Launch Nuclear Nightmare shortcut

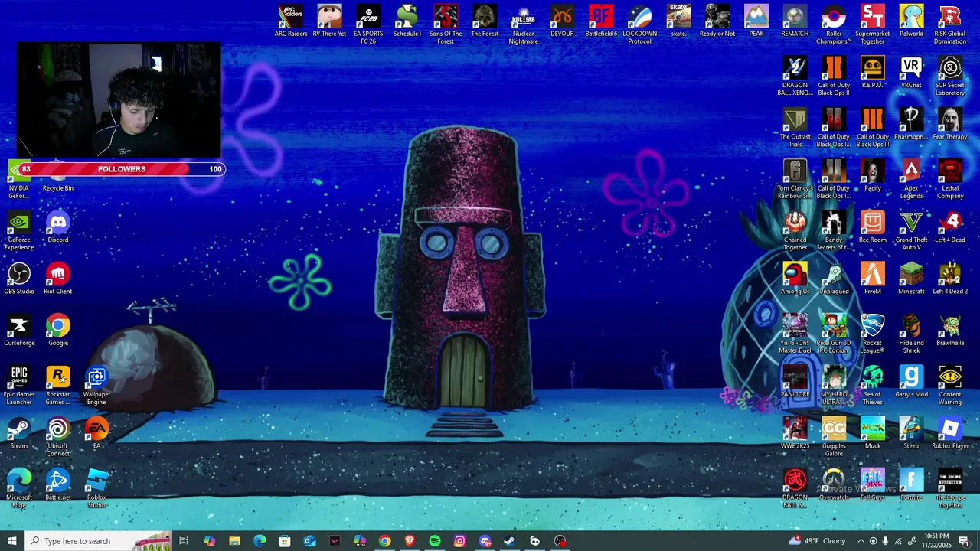pos(524,24)
